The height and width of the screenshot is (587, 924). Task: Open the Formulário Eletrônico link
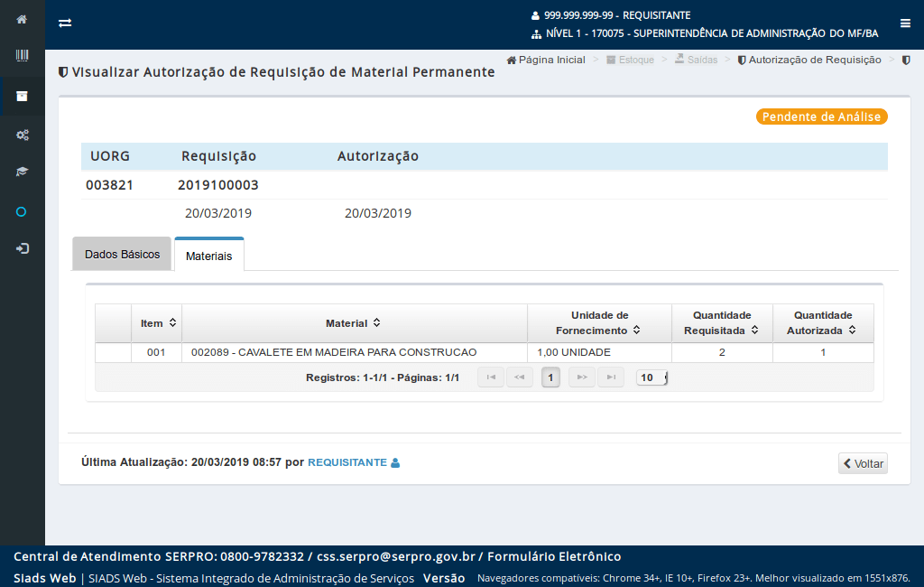coord(554,557)
